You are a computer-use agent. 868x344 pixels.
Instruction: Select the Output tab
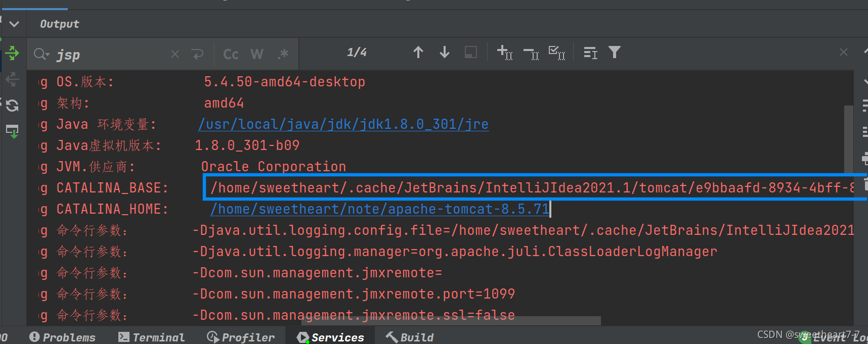[x=59, y=24]
